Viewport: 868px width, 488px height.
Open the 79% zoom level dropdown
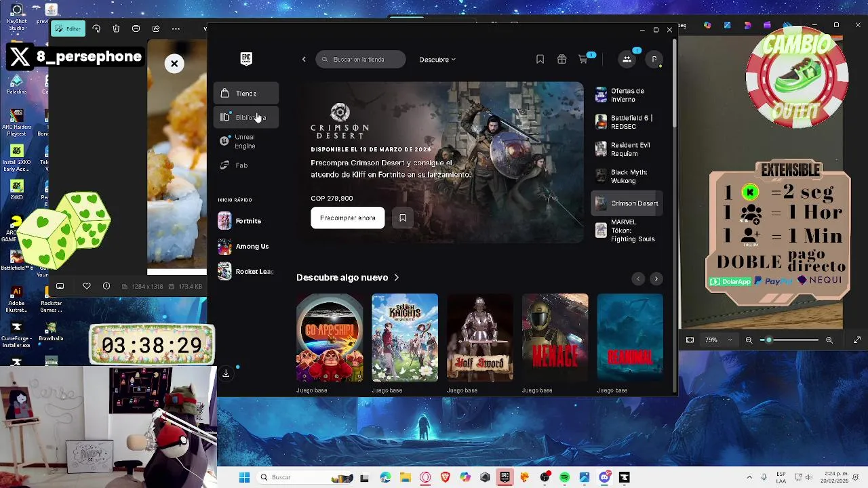click(718, 340)
